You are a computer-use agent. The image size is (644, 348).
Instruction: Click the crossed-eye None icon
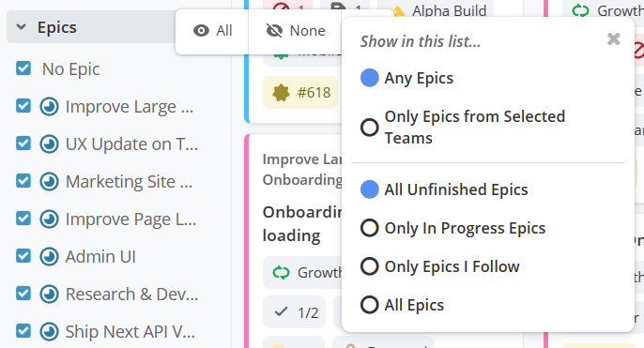[274, 31]
